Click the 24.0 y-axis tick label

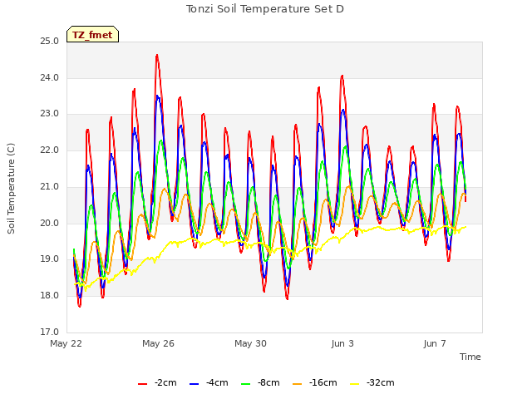[50, 77]
